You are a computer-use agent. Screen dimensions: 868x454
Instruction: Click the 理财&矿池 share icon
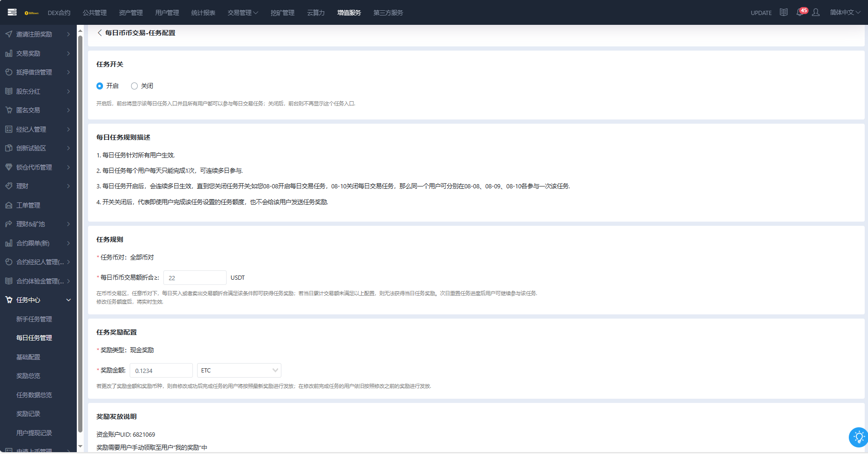tap(9, 223)
